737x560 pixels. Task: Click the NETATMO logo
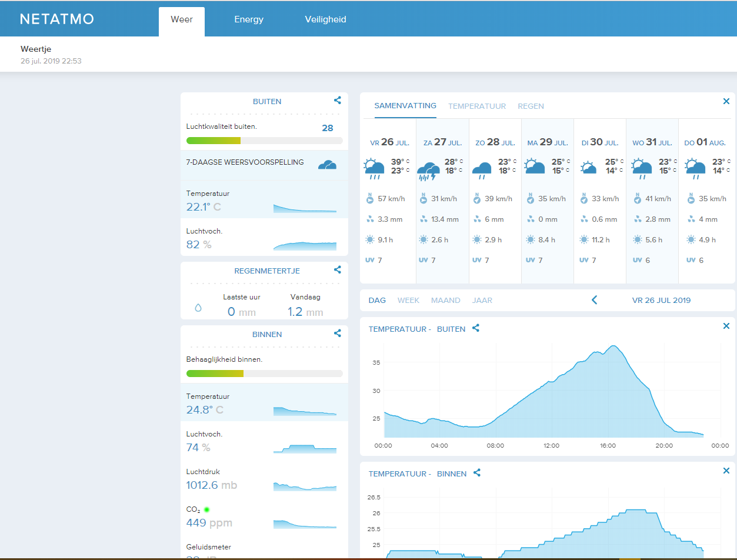click(x=57, y=19)
